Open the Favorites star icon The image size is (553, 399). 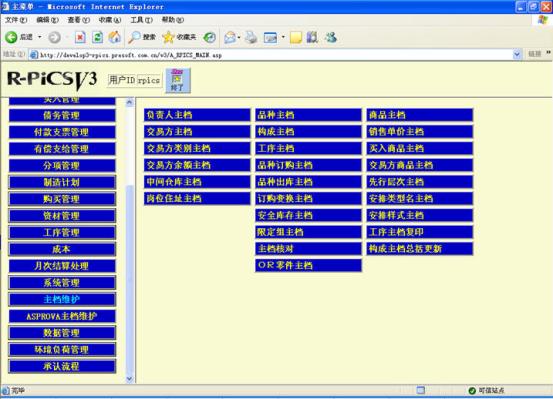(168, 37)
